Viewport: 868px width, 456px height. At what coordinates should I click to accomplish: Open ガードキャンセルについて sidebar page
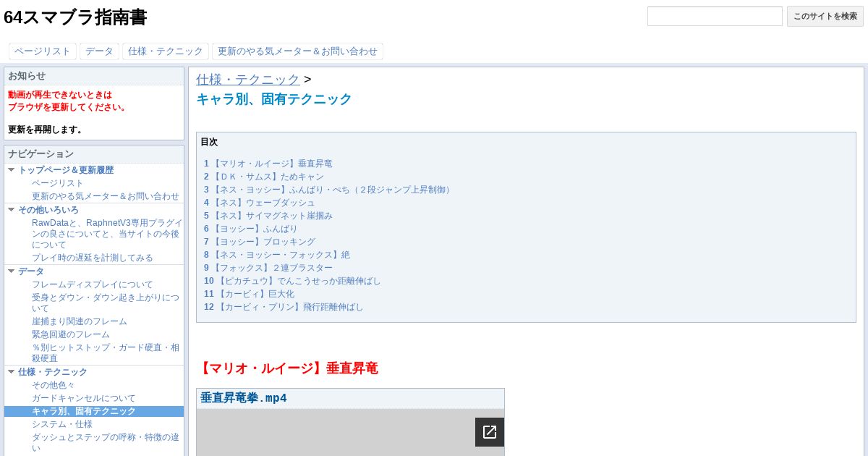[x=84, y=398]
